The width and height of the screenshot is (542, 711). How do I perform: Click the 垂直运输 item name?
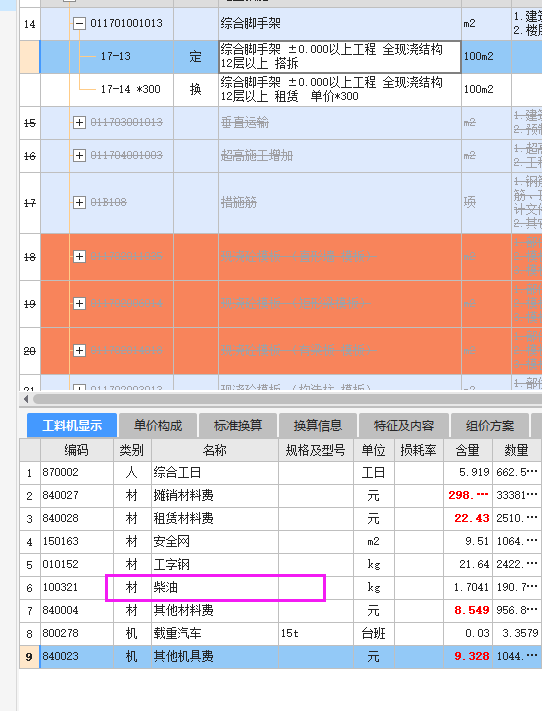coord(245,122)
